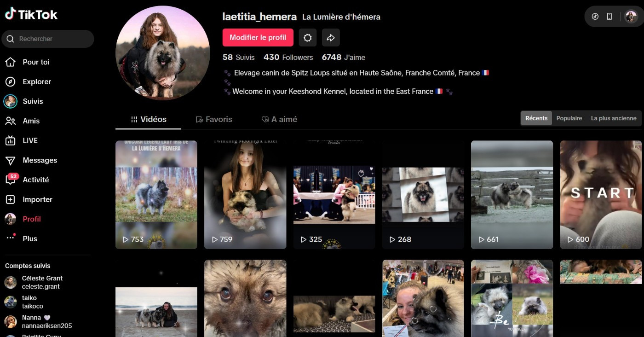Click the phone app icon at top right
This screenshot has height=337, width=644.
[609, 17]
